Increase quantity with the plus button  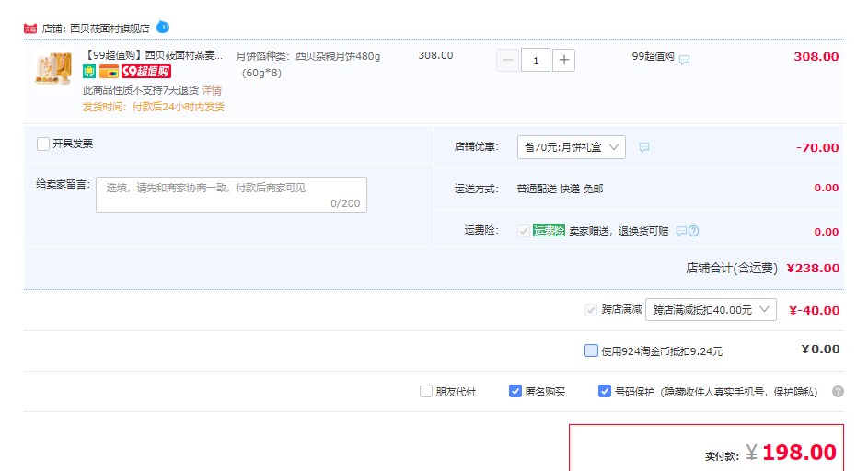pyautogui.click(x=563, y=61)
